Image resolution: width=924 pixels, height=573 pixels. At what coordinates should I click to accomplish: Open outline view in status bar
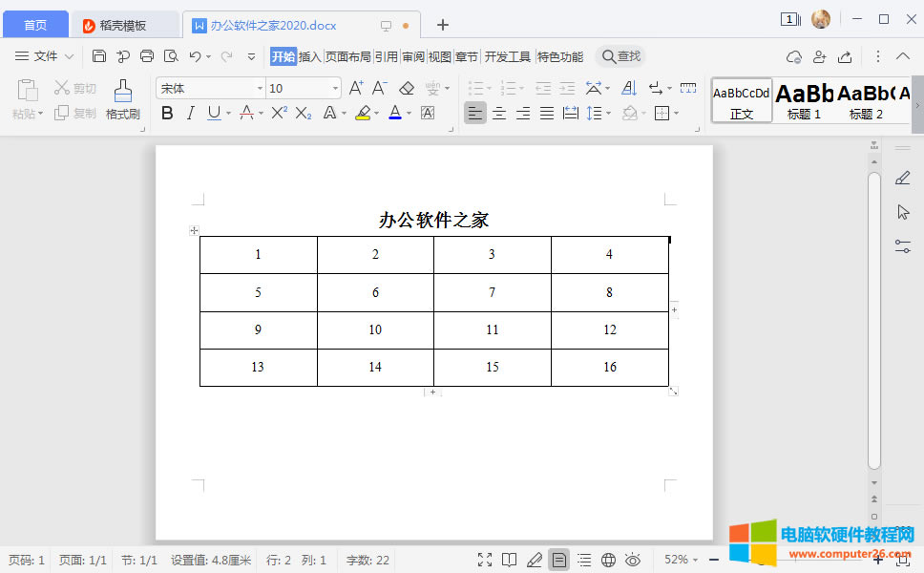pos(584,560)
